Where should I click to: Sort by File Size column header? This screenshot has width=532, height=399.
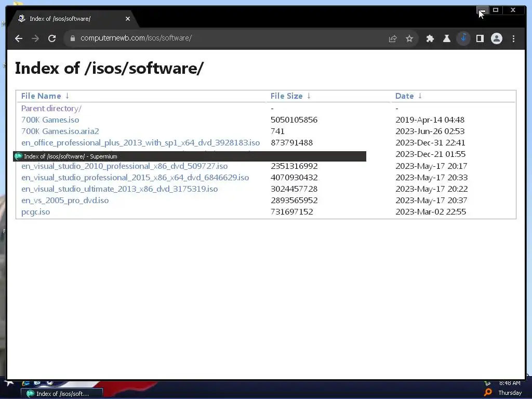pyautogui.click(x=286, y=96)
